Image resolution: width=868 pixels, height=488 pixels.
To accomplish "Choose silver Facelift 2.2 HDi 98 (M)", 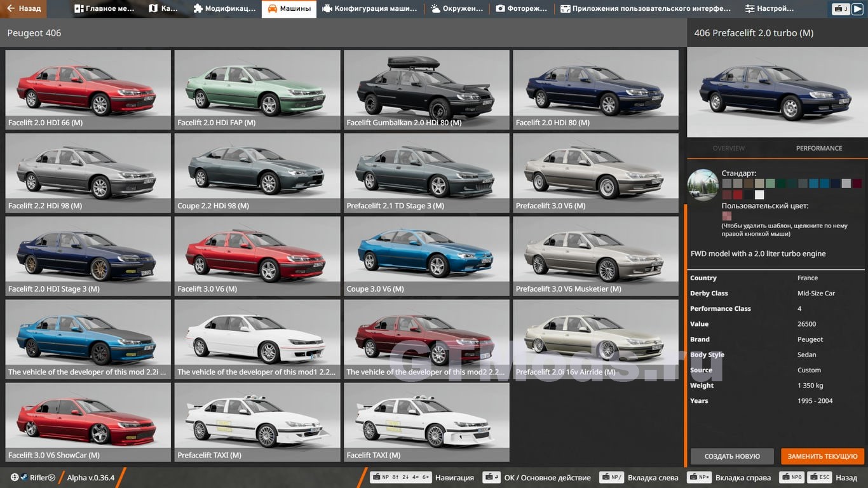I will [88, 173].
